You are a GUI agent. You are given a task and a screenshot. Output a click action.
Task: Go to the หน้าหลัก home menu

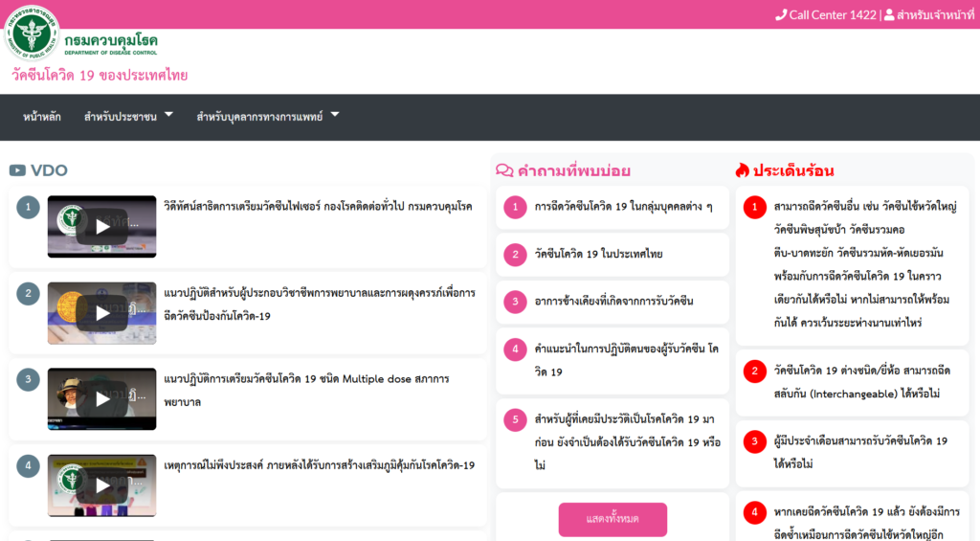[x=42, y=117]
